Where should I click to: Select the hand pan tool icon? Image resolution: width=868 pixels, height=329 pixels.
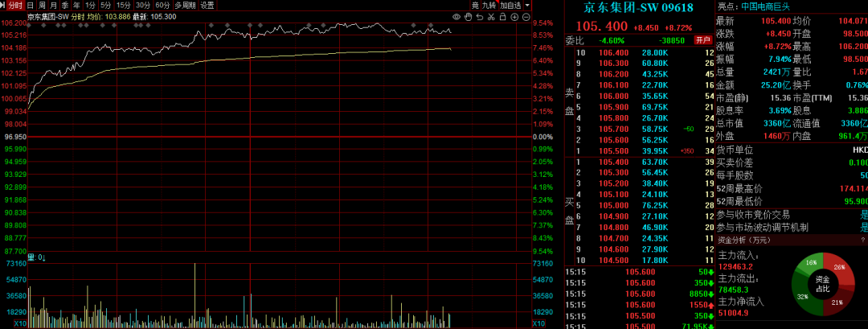point(469,16)
